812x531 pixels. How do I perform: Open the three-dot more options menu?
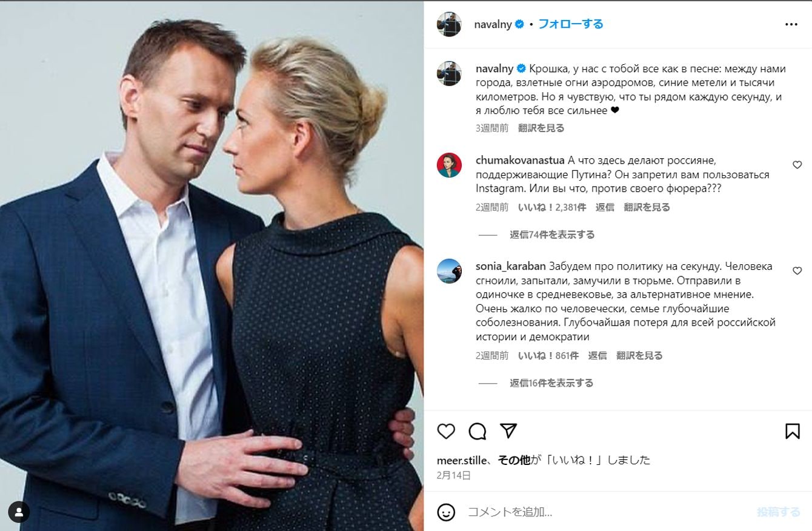(791, 24)
